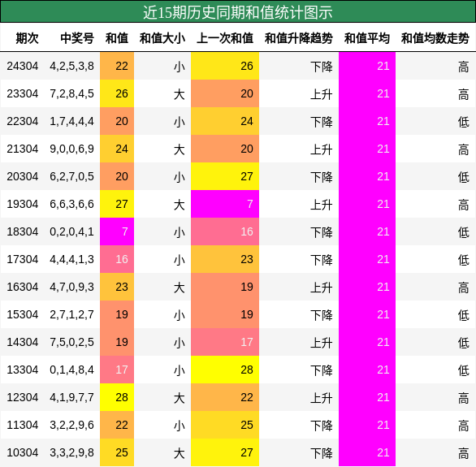Click winning numbers 0,1,4,8,4

tap(72, 370)
